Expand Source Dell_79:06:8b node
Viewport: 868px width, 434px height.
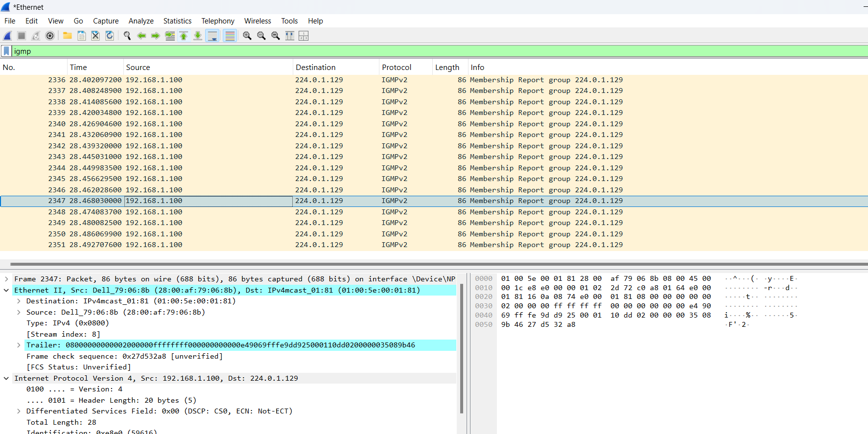tap(19, 312)
